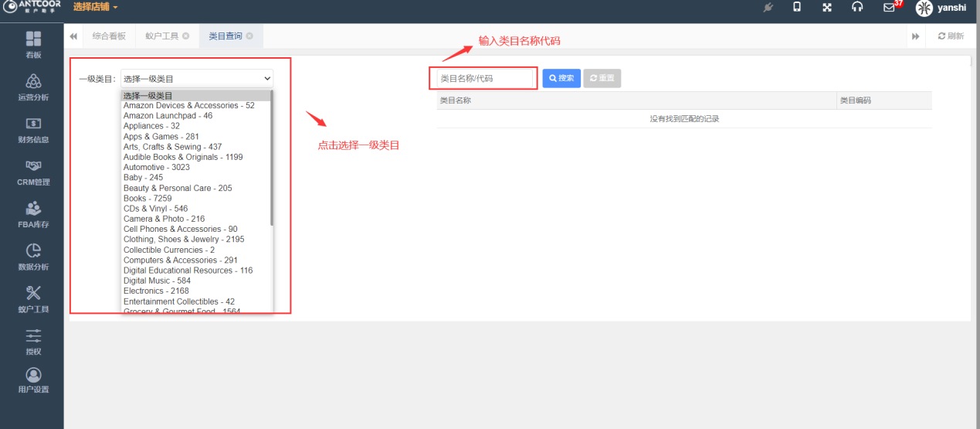This screenshot has width=980, height=429.
Task: Open 授权 in the sidebar
Action: (x=33, y=342)
